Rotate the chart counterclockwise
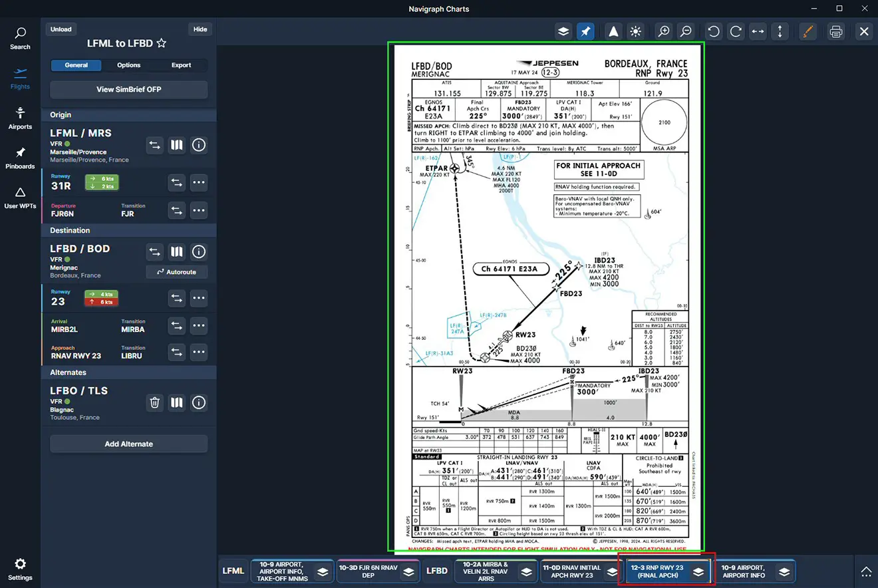Screen dimensions: 878x588 [x=714, y=31]
